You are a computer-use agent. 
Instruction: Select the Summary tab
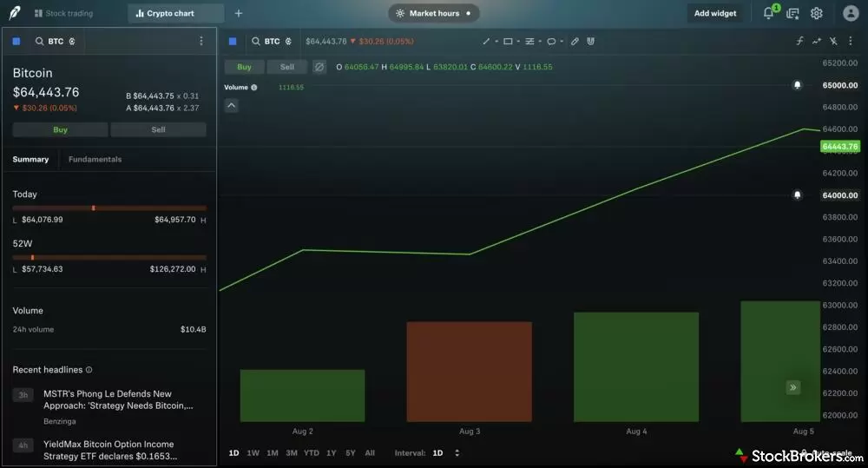30,160
